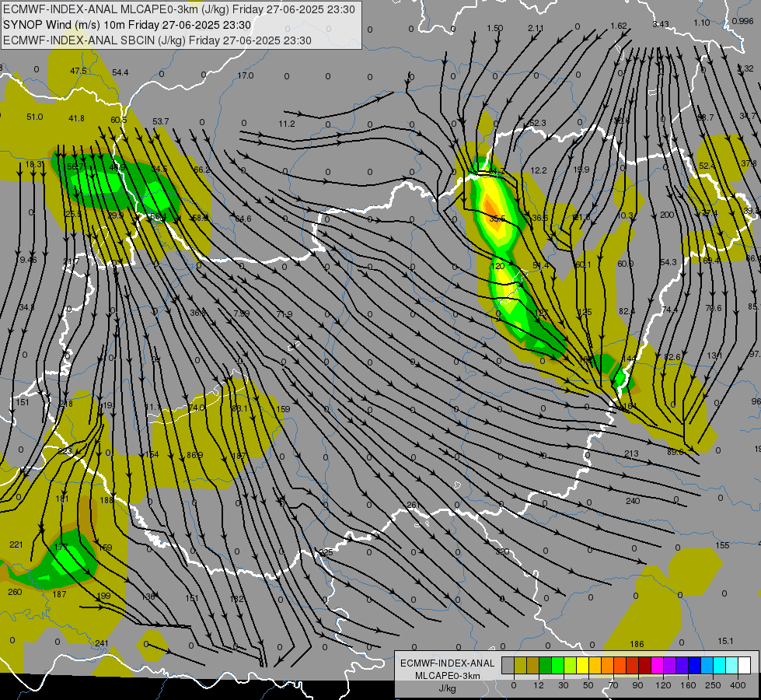Click the map value '70.6'
Screen dimensions: 761x700
714,308
